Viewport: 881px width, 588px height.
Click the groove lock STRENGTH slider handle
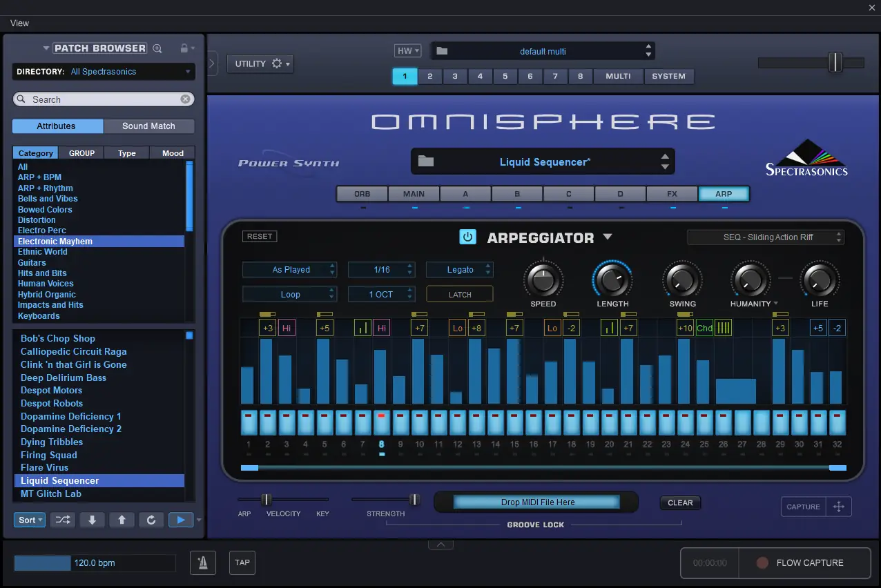(x=414, y=499)
